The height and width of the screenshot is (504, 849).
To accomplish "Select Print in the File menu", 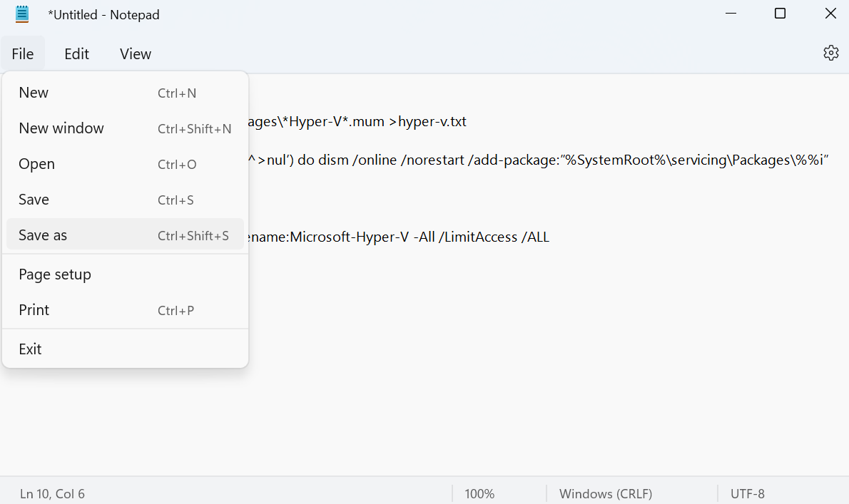I will point(125,310).
